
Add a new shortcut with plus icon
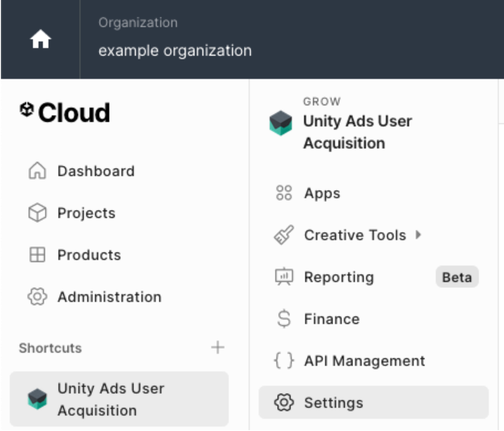click(218, 347)
